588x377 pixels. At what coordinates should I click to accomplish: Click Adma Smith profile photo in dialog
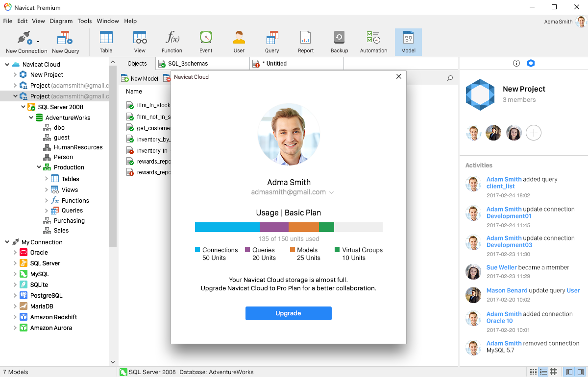pyautogui.click(x=289, y=135)
